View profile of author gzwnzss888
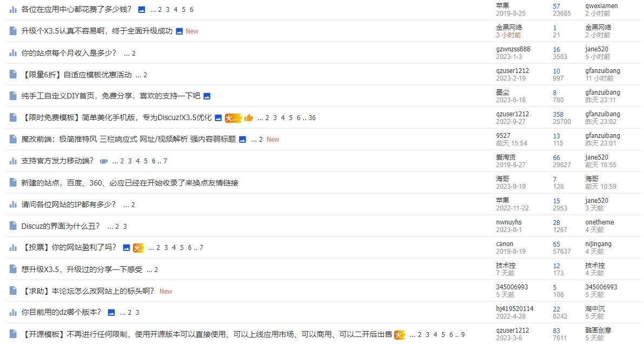 click(513, 49)
